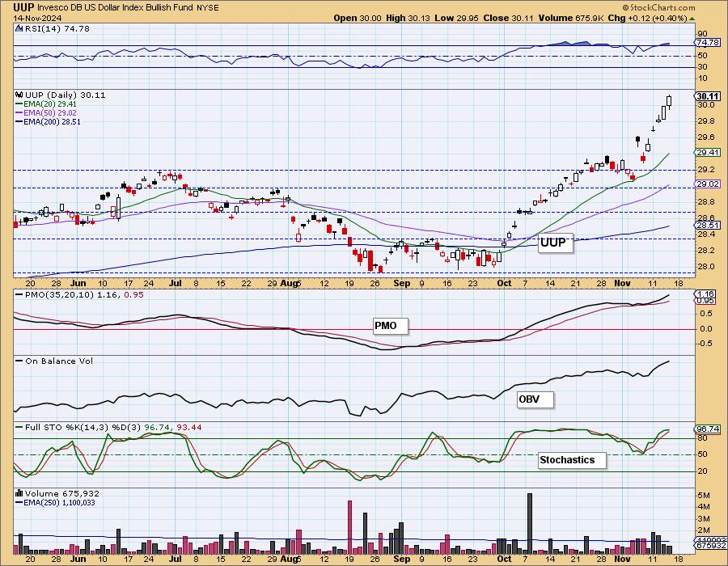Click the Nov label on price chart axis
728x566 pixels.
(x=622, y=283)
